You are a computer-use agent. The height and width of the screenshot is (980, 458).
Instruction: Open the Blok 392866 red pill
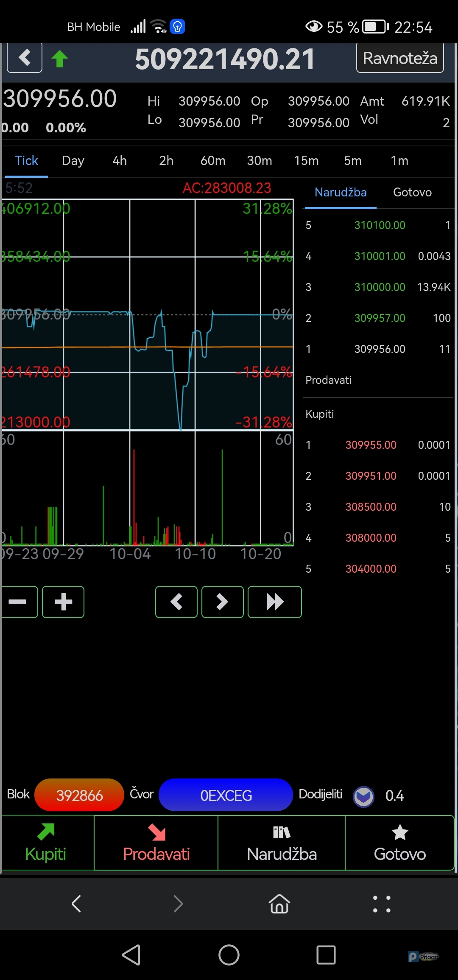click(x=79, y=795)
